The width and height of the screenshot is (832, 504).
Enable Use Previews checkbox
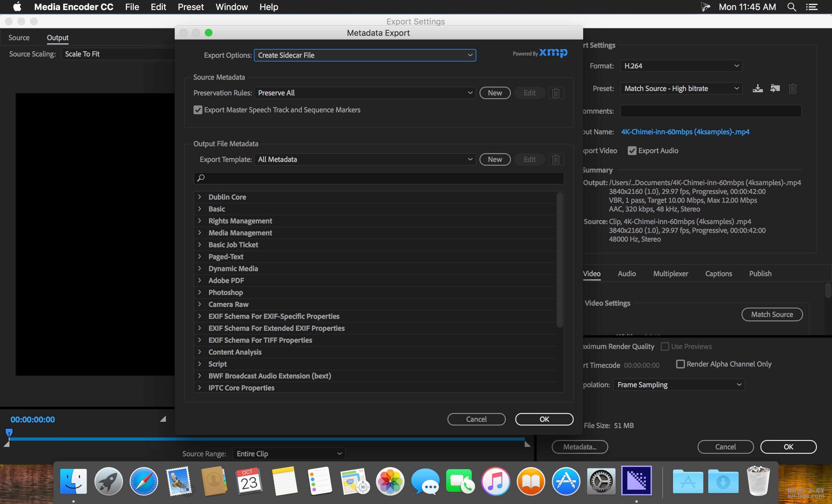click(x=664, y=346)
